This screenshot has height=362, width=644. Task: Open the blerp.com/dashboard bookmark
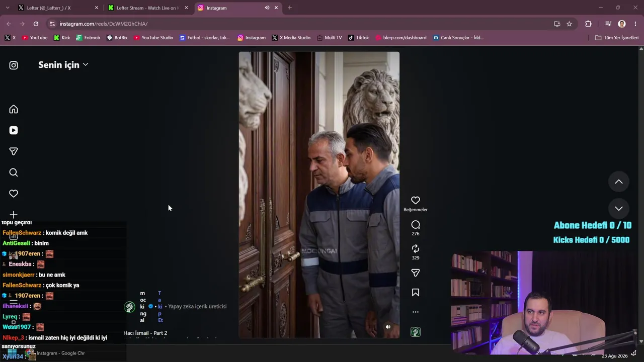(x=400, y=38)
